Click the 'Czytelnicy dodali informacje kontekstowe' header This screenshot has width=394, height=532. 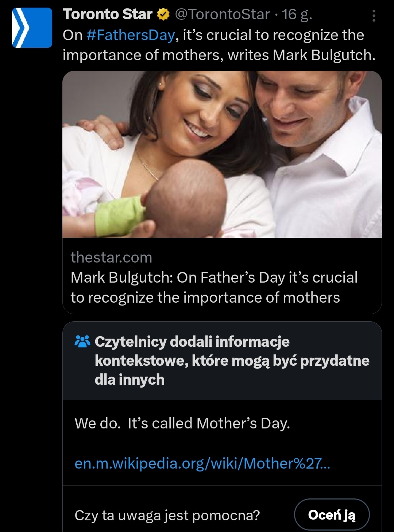point(232,360)
